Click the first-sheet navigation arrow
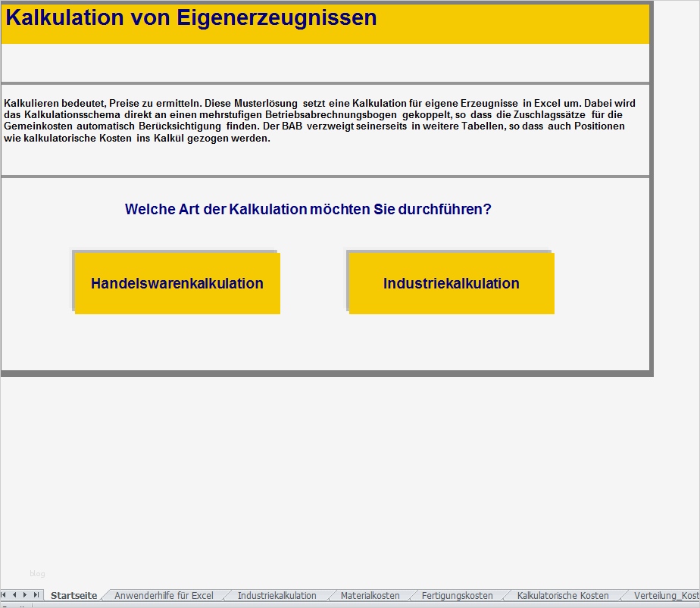The image size is (700, 608). 4,596
